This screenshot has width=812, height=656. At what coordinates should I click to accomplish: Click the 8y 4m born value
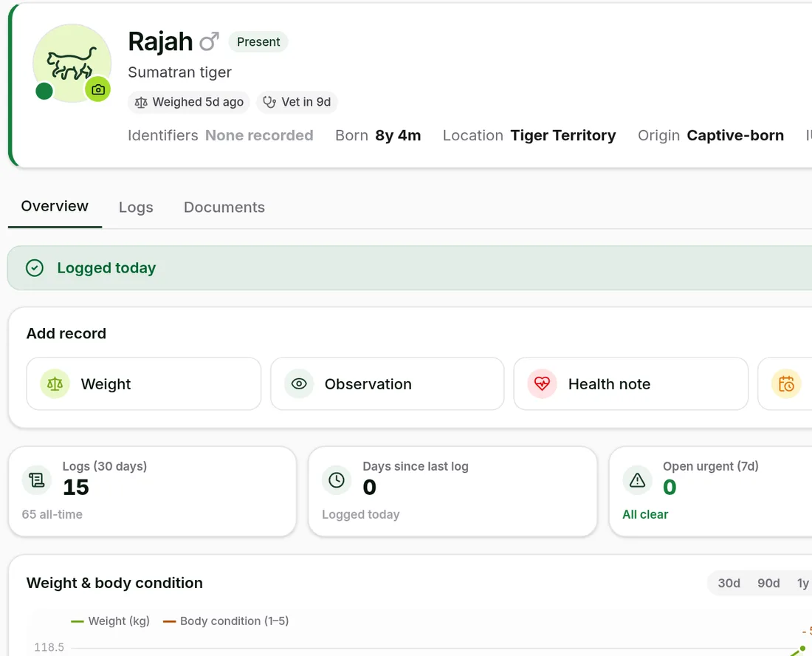(398, 136)
